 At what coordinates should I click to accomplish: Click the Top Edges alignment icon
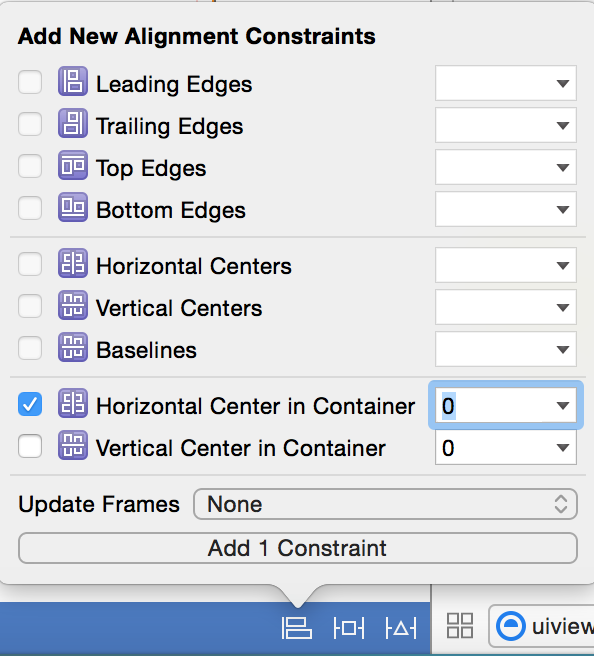[73, 165]
